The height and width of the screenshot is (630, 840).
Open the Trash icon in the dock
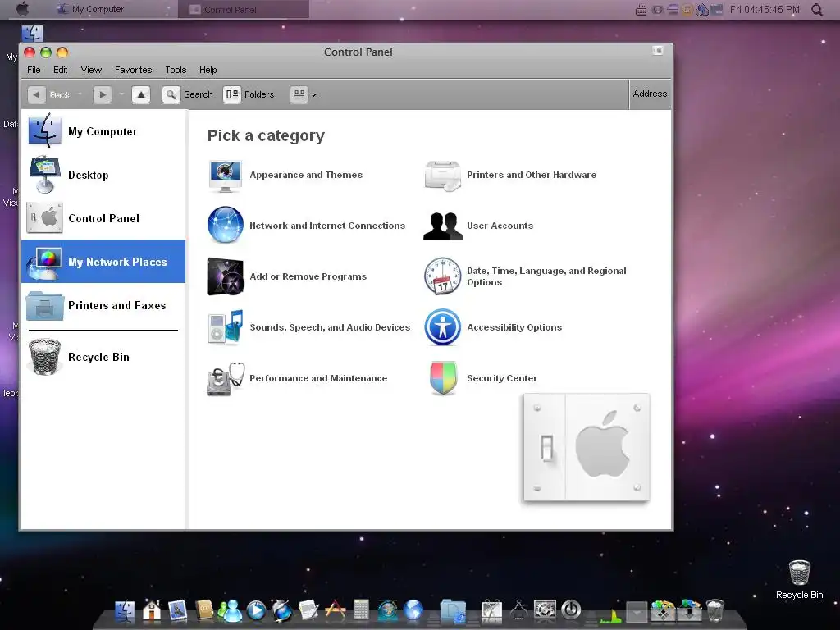(x=715, y=610)
